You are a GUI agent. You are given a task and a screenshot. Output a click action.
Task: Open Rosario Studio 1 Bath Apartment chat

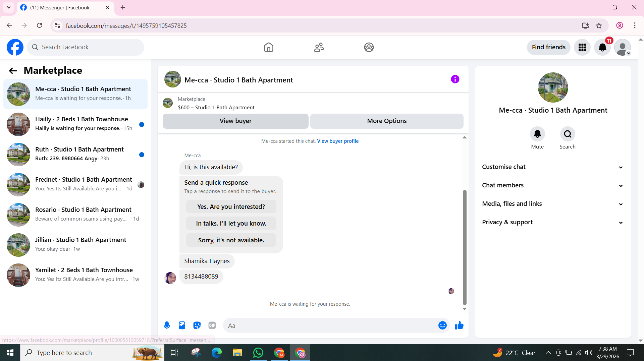pos(75,215)
